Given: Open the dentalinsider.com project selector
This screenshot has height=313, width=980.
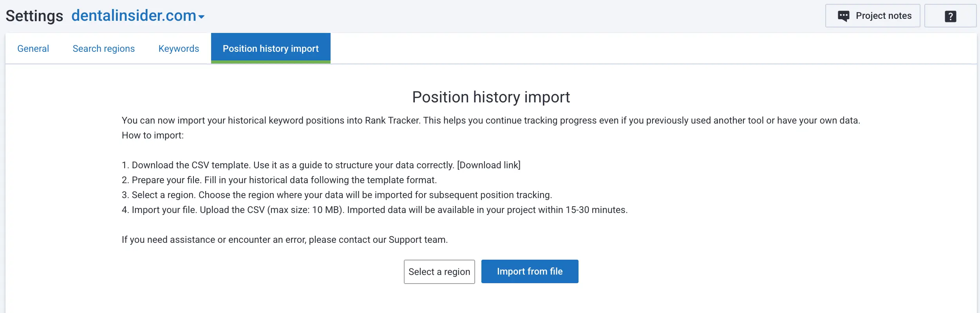Looking at the screenshot, I should click(x=133, y=15).
